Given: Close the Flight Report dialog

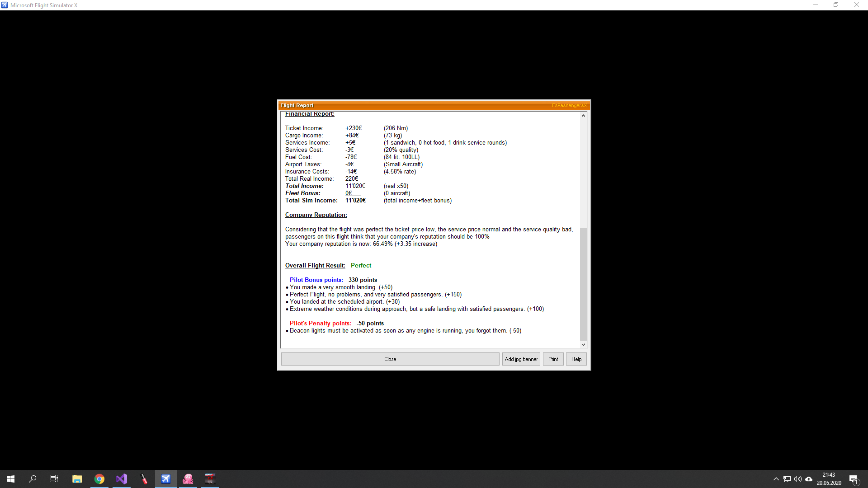Looking at the screenshot, I should click(x=390, y=359).
